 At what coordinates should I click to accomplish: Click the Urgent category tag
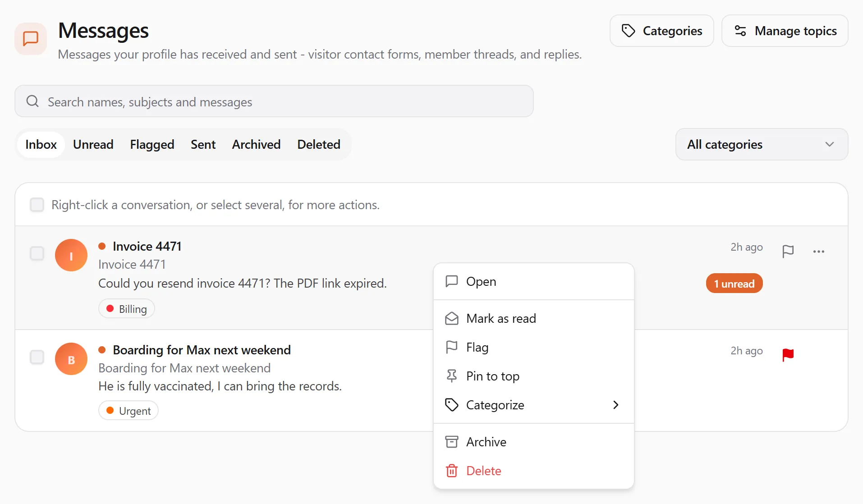coord(128,411)
